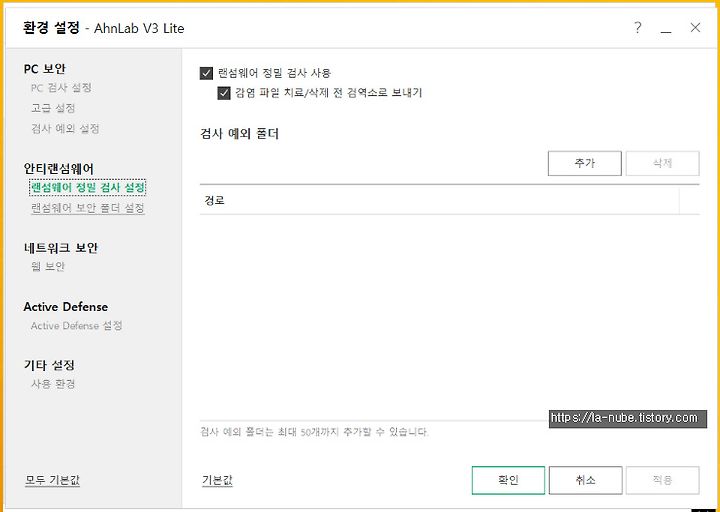Cancel changes with 취소 button

tap(585, 480)
